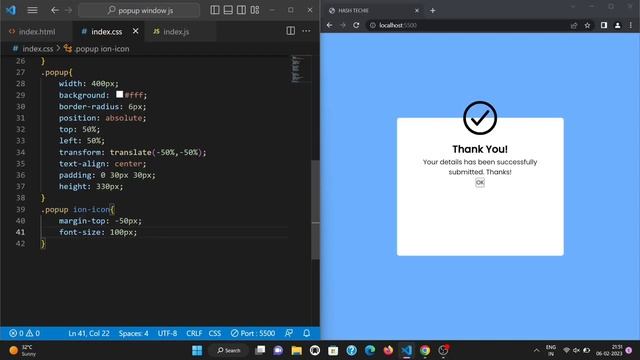Open a new browser tab
The height and width of the screenshot is (360, 640).
click(x=433, y=11)
